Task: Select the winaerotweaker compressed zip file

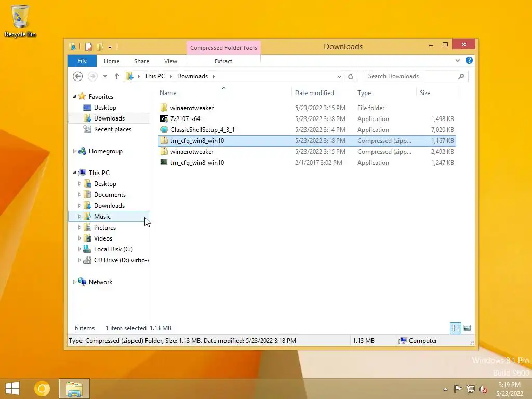Action: pos(307,151)
